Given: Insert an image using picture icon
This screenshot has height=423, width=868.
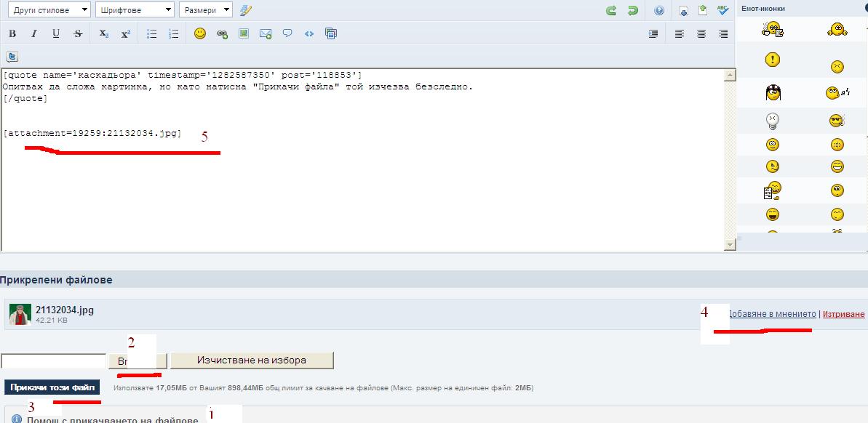Looking at the screenshot, I should (x=244, y=33).
